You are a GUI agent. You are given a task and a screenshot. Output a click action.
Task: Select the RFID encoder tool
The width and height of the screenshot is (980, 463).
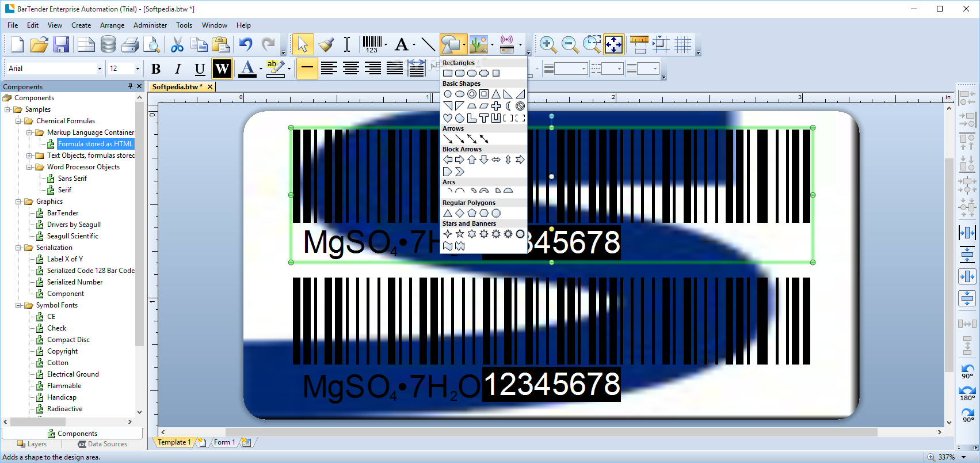point(507,44)
